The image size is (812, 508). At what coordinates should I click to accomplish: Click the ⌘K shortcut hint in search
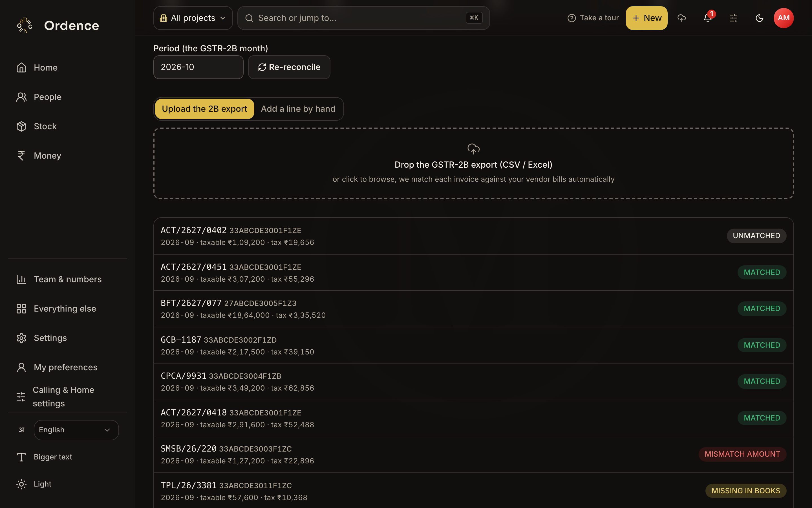click(474, 18)
